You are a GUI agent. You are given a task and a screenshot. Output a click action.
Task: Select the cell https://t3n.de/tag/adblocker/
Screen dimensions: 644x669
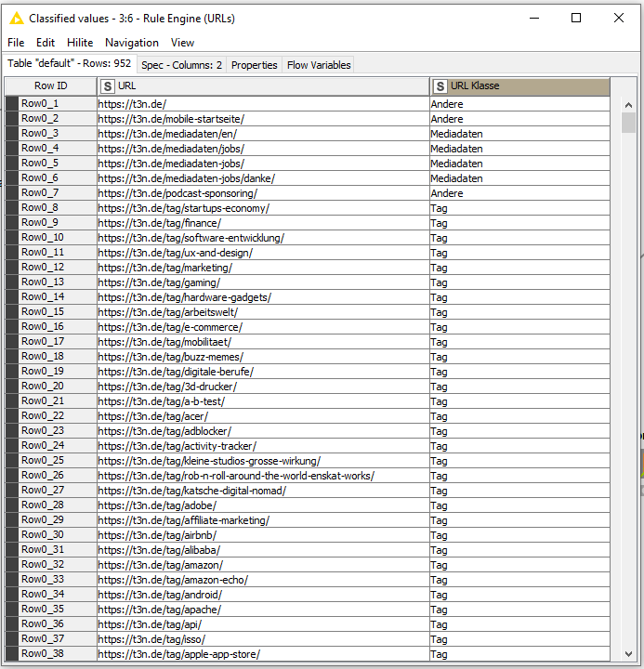click(x=263, y=431)
